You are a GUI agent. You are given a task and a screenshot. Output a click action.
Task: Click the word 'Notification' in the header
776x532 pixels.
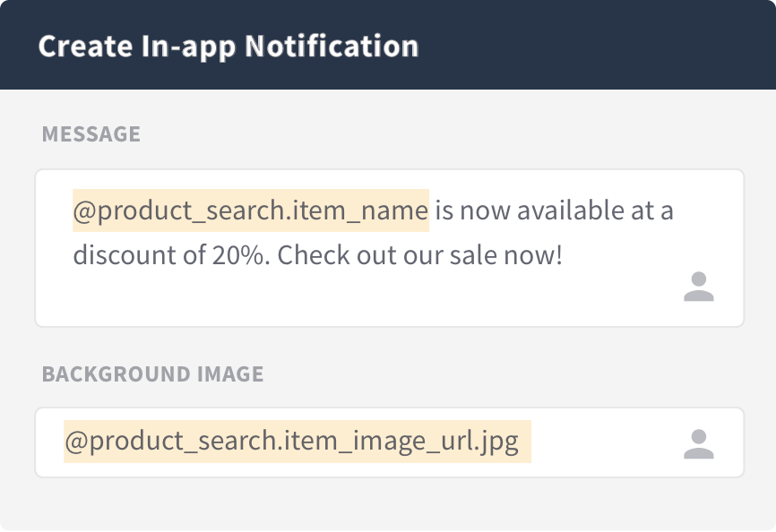point(332,47)
